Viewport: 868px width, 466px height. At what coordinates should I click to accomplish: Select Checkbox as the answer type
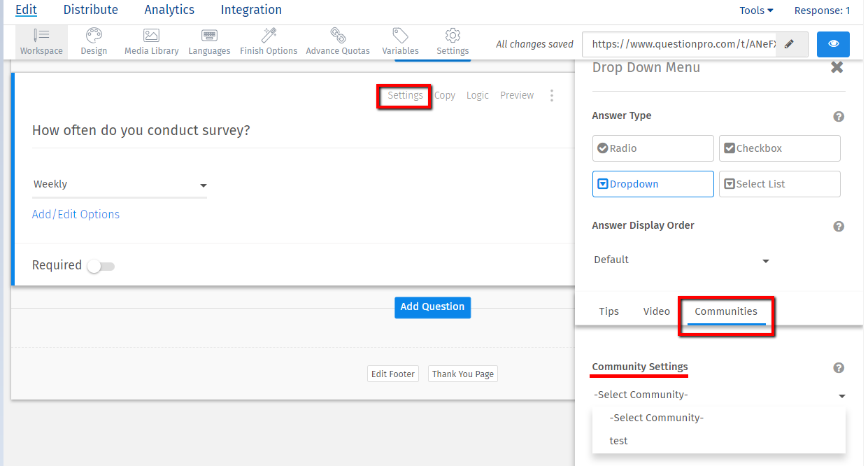[x=779, y=148]
